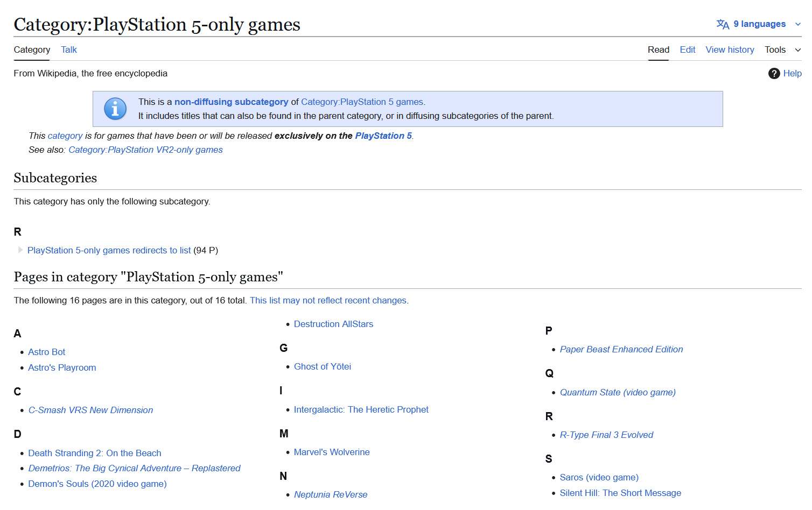Image resolution: width=812 pixels, height=510 pixels.
Task: Click the Help question mark icon
Action: [x=774, y=74]
